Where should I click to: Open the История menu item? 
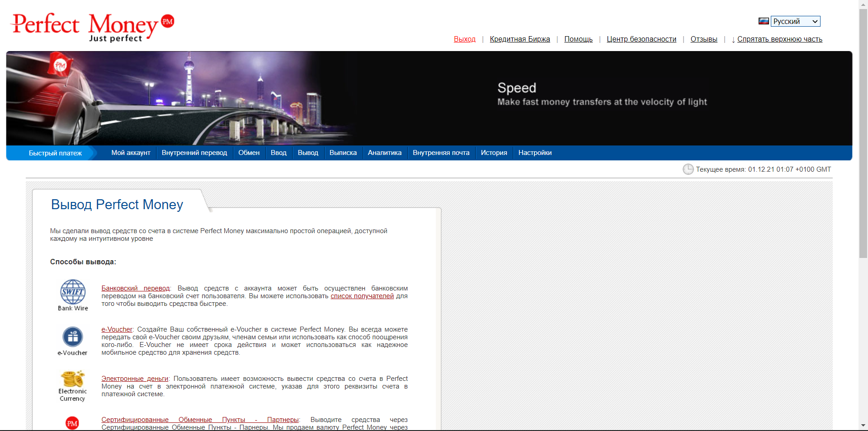tap(494, 153)
